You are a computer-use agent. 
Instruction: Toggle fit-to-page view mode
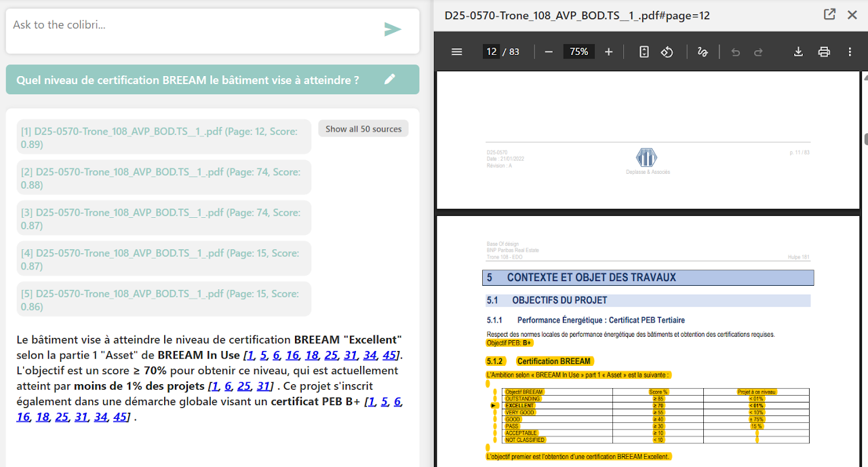pos(643,51)
